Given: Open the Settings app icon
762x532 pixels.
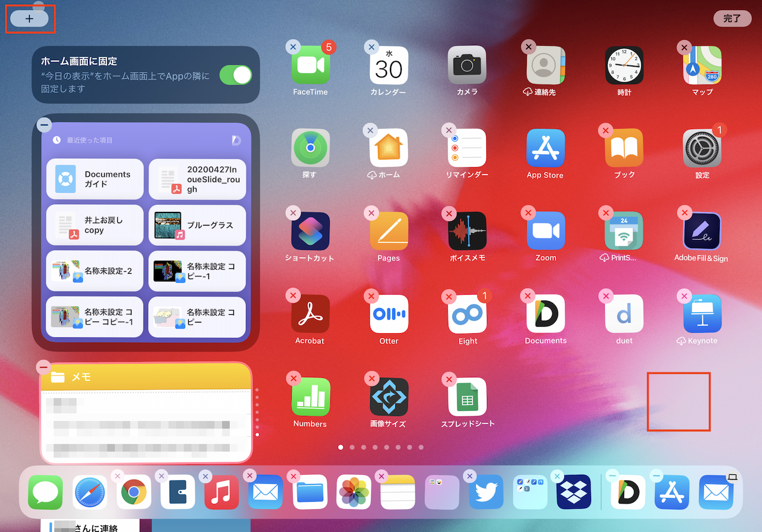Looking at the screenshot, I should pos(702,149).
